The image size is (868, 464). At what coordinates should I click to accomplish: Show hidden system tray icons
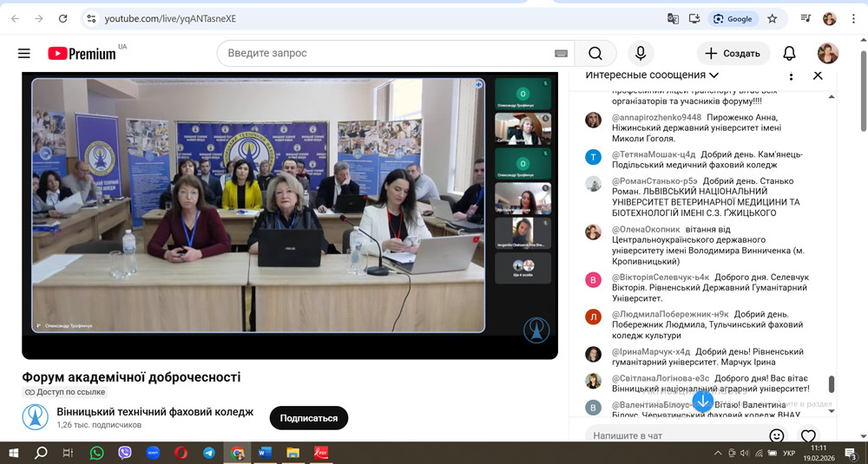[718, 453]
